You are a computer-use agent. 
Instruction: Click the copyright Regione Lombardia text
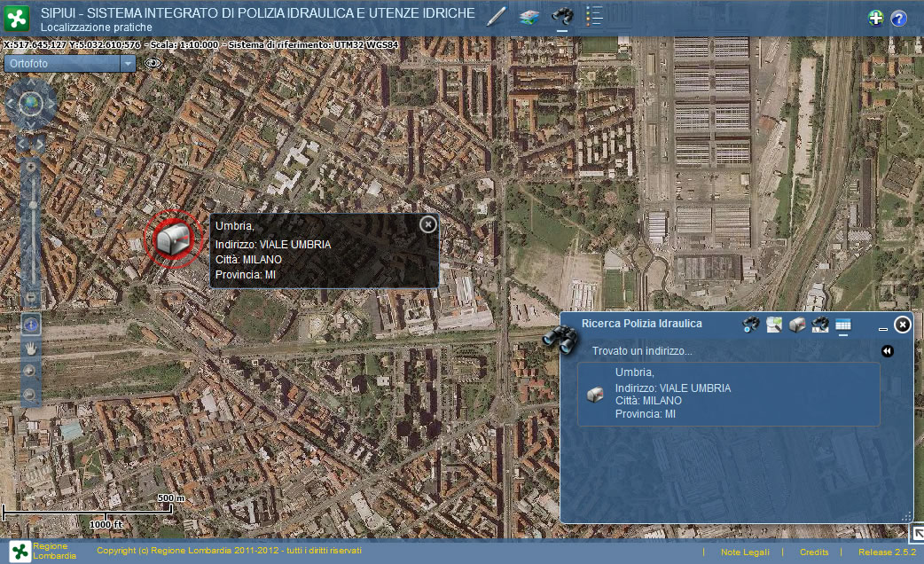click(x=230, y=551)
